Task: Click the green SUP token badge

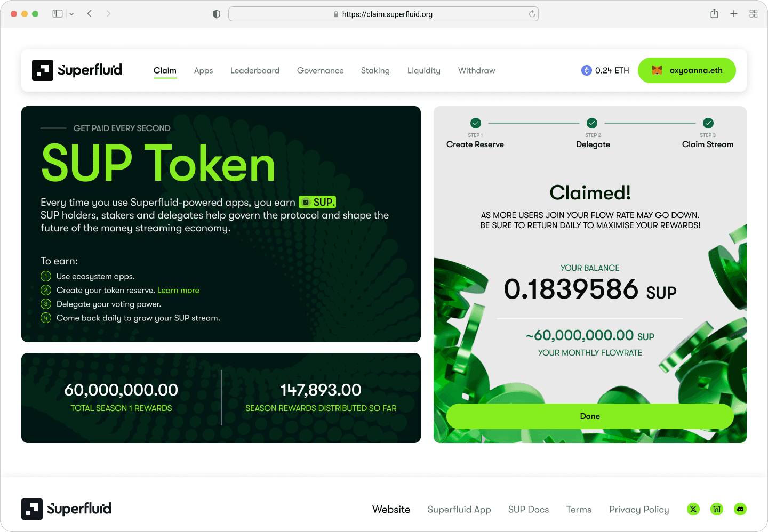Action: click(x=317, y=202)
